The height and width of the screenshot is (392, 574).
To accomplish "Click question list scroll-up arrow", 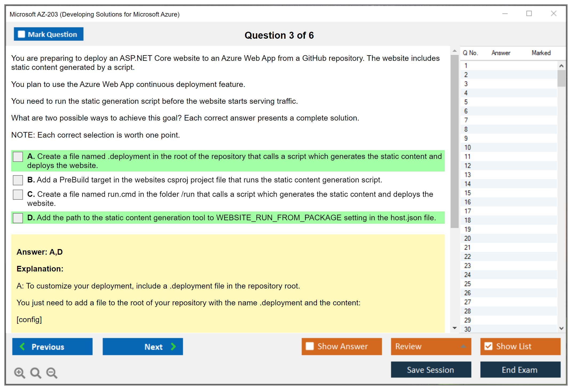I will coord(561,66).
